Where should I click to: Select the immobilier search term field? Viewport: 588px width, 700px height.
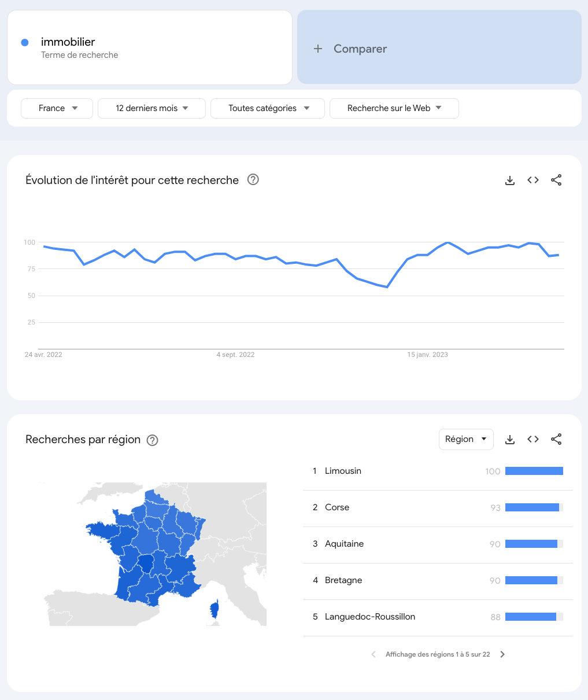[150, 47]
